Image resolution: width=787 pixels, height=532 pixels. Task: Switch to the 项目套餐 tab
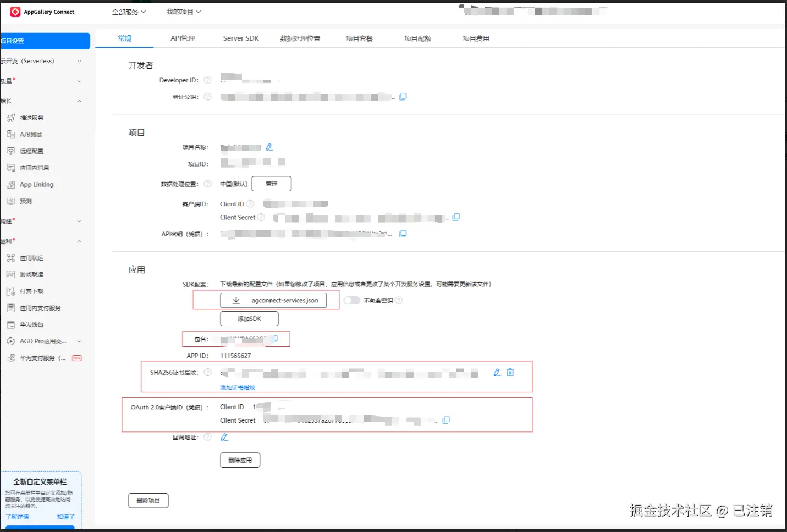pos(359,38)
